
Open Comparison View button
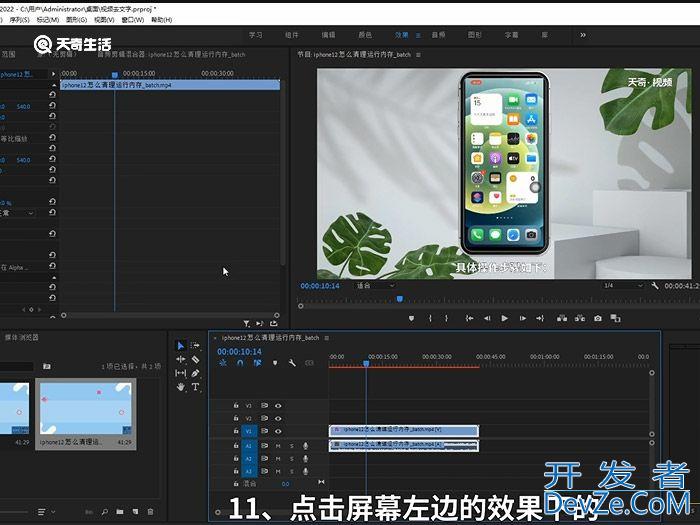coord(616,318)
